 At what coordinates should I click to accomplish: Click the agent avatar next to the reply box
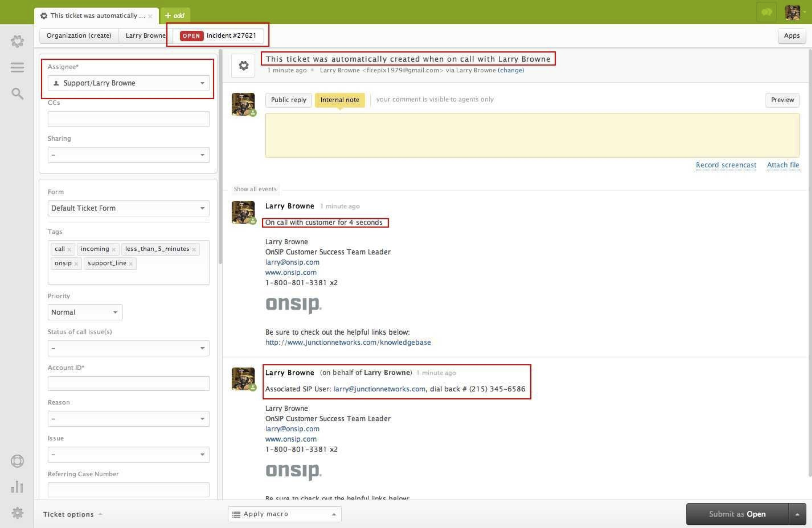tap(243, 104)
